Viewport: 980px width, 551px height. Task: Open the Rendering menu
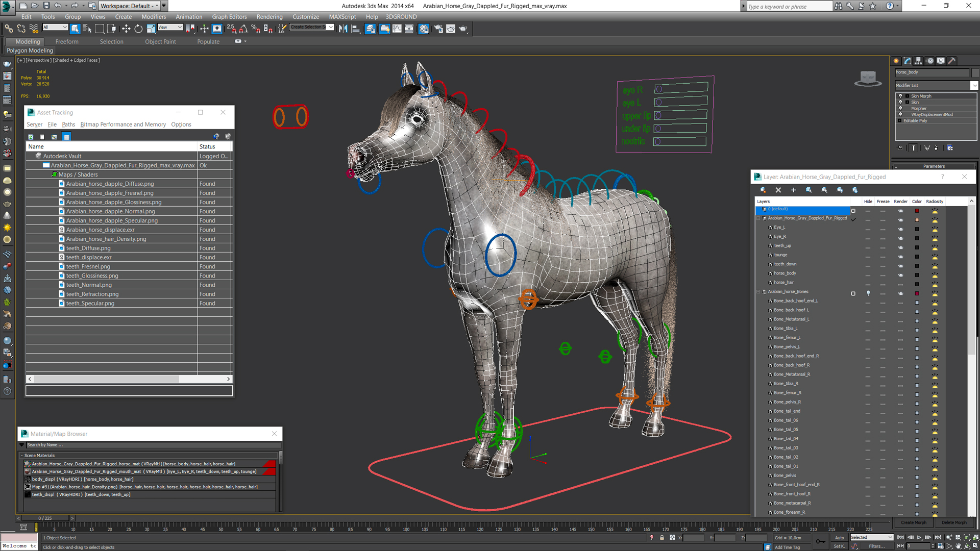(x=269, y=17)
